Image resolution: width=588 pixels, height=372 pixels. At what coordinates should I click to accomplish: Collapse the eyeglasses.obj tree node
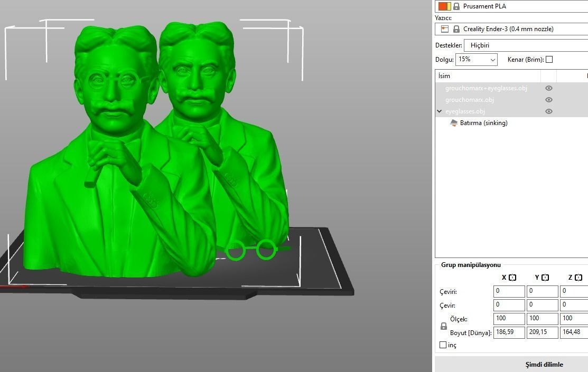tap(440, 111)
